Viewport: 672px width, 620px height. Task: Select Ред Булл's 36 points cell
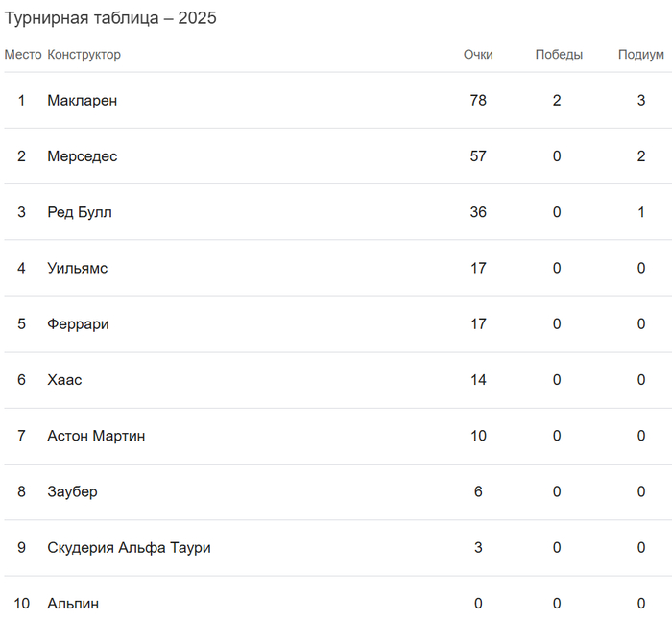click(x=478, y=212)
